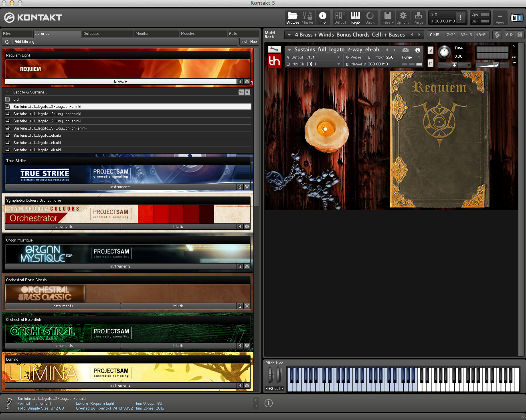The height and width of the screenshot is (420, 526).
Task: Click the camera snapshot view icon
Action: (406, 50)
